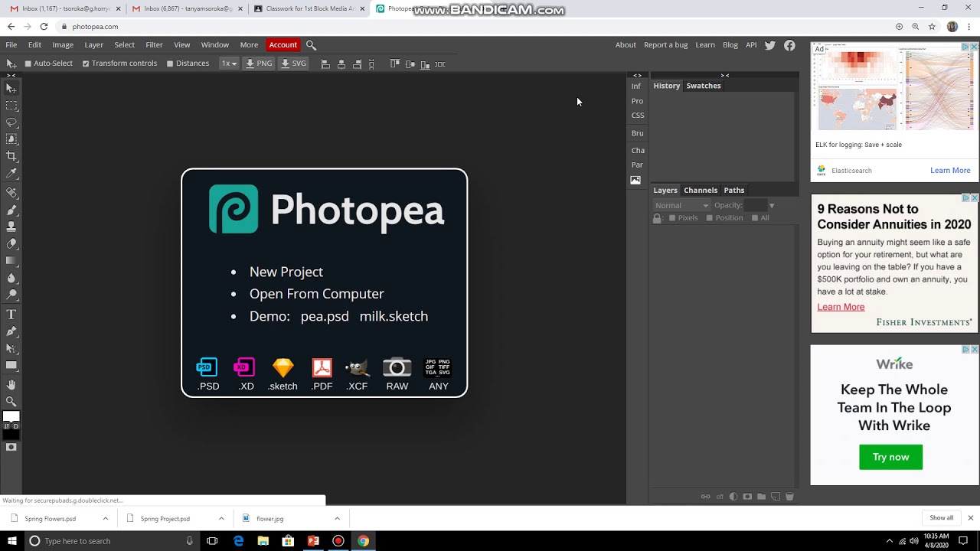This screenshot has width=980, height=551.
Task: Switch to the Swatches tab
Action: pos(704,86)
